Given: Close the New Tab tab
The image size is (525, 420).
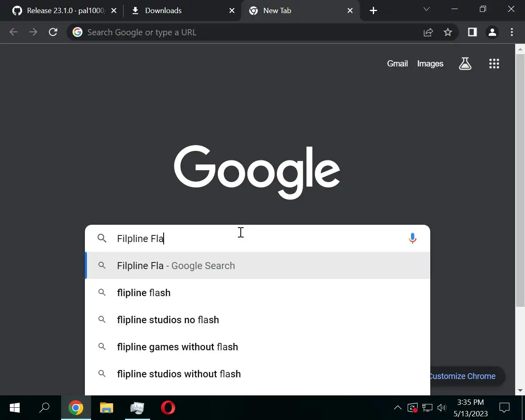Looking at the screenshot, I should point(350,11).
